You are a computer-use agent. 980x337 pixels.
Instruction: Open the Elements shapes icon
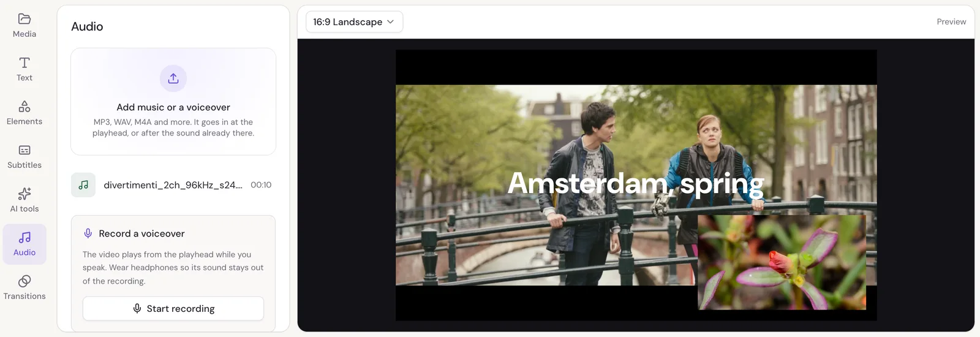[x=24, y=107]
